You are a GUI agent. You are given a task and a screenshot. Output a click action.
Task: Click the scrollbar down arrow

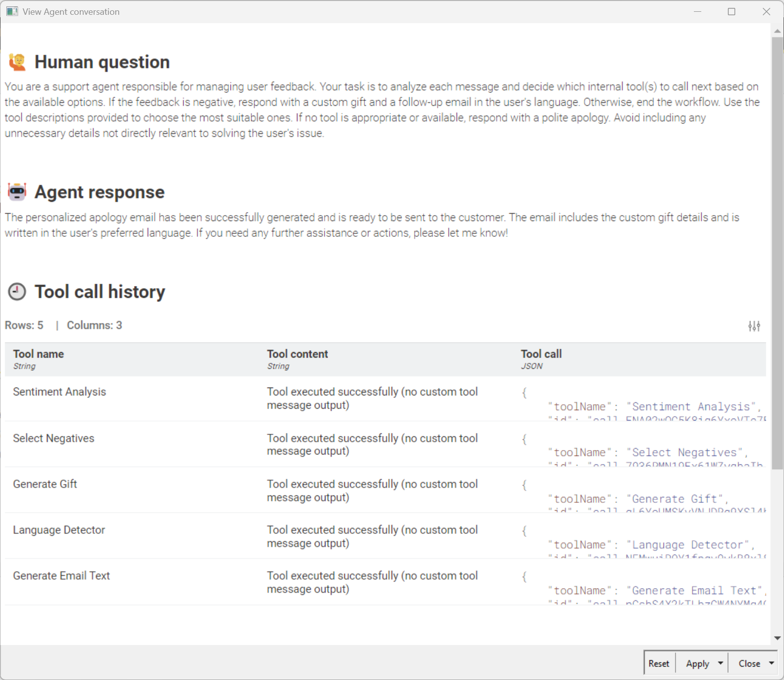point(777,638)
